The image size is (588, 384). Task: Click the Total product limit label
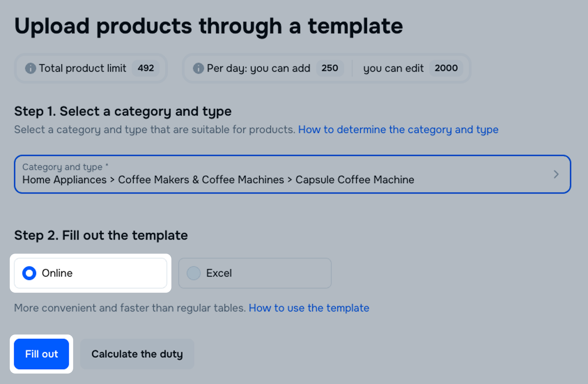point(82,68)
